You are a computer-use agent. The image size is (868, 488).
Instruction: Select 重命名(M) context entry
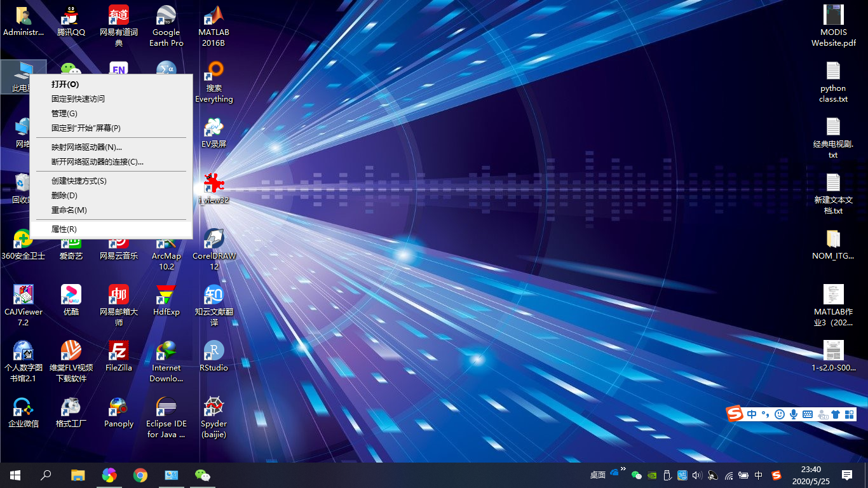tap(111, 210)
